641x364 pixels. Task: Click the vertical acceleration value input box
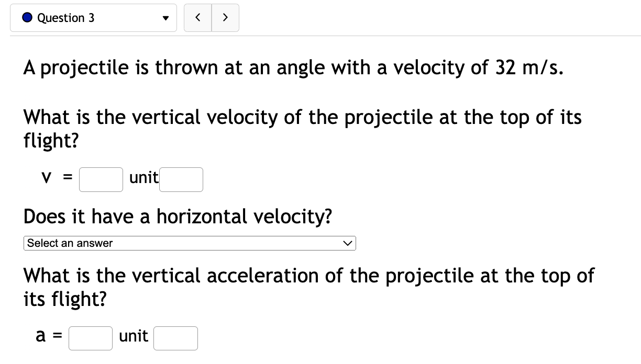tap(90, 338)
